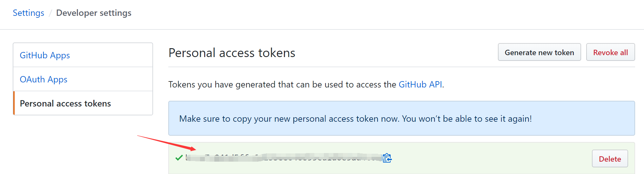Click the blue copy-token reminder banner

(x=401, y=118)
